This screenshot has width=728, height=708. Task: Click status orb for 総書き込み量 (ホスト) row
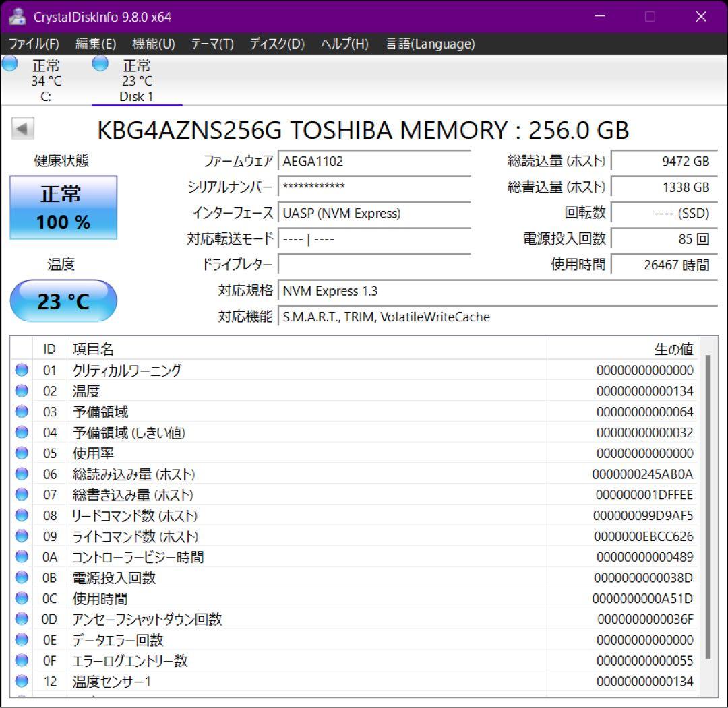(22, 494)
